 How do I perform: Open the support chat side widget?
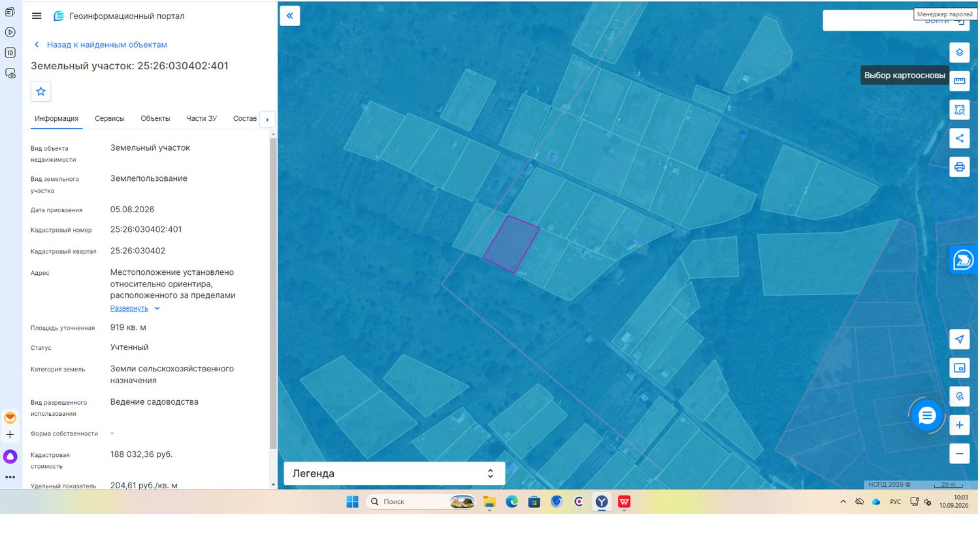click(x=964, y=260)
